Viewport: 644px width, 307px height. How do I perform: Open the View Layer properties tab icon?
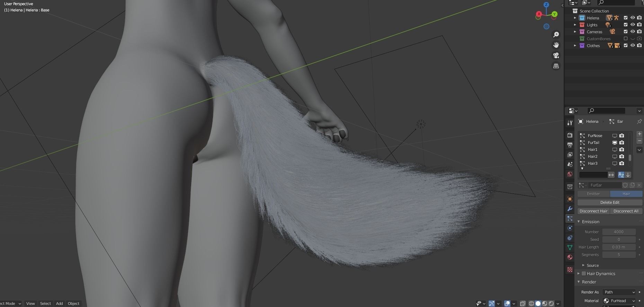(x=570, y=155)
